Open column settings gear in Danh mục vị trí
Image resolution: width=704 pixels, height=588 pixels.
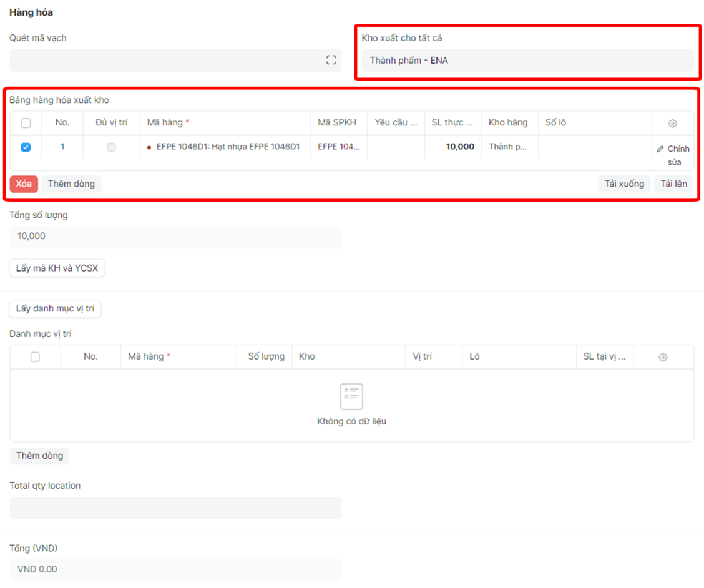click(663, 357)
